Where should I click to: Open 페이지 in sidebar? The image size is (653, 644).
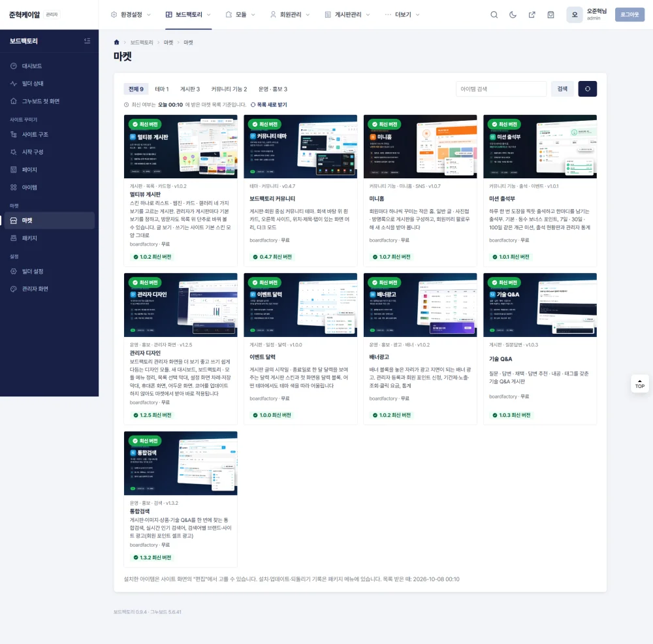pyautogui.click(x=49, y=170)
